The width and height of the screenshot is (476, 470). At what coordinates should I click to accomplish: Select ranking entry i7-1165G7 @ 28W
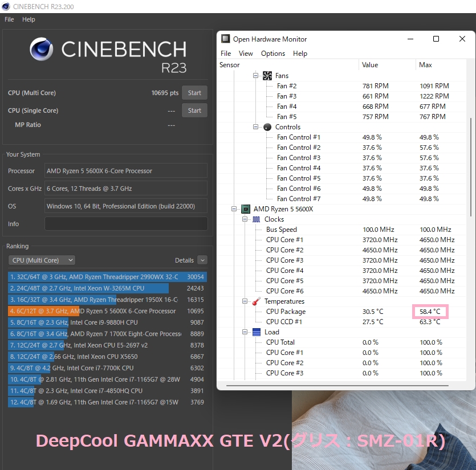108,379
